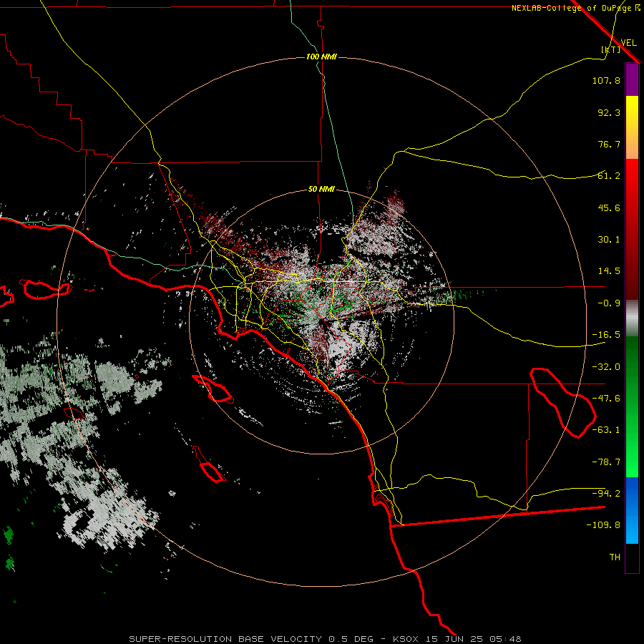Select the 92.3 legend value
The height and width of the screenshot is (644, 644).
609,112
